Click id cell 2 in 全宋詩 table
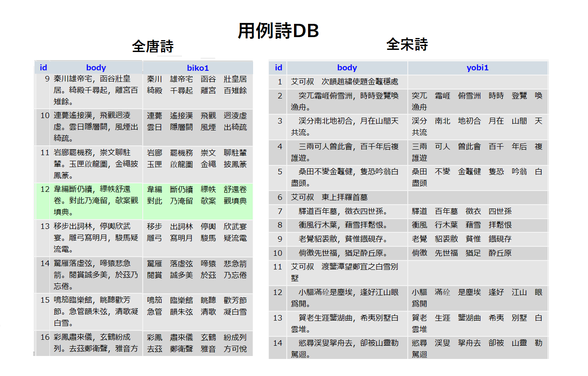The height and width of the screenshot is (376, 588). click(278, 101)
